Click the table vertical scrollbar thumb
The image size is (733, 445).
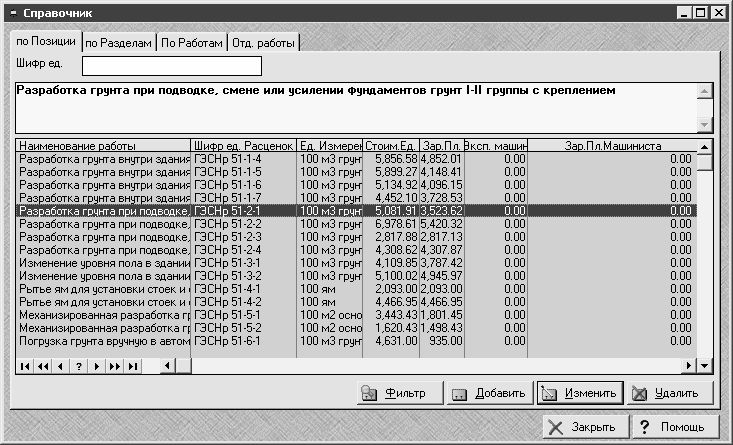point(704,163)
